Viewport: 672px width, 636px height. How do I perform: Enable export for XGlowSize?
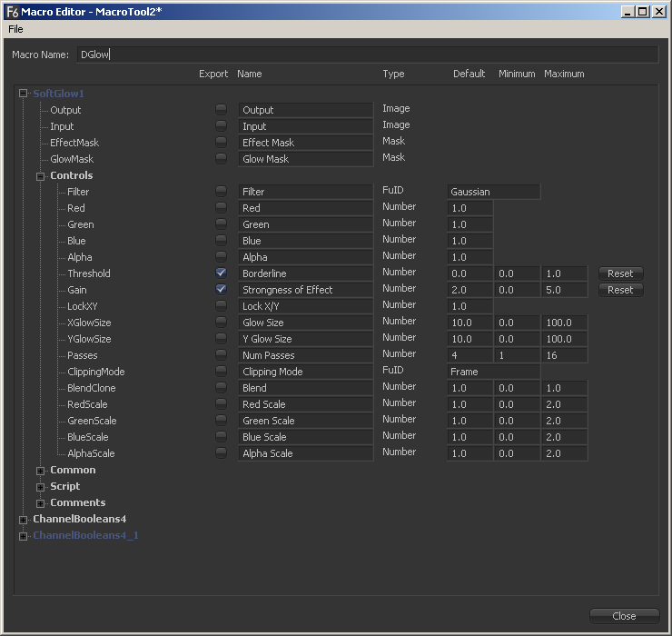click(222, 322)
